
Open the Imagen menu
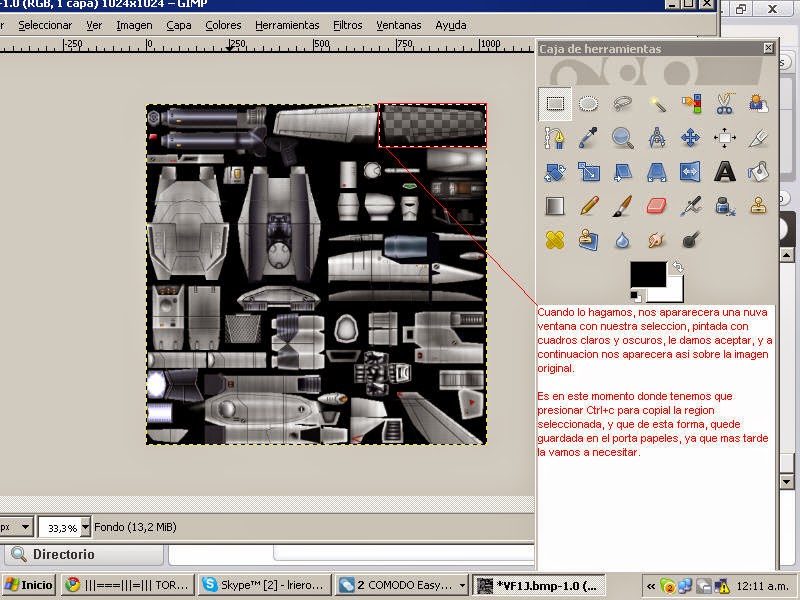134,25
